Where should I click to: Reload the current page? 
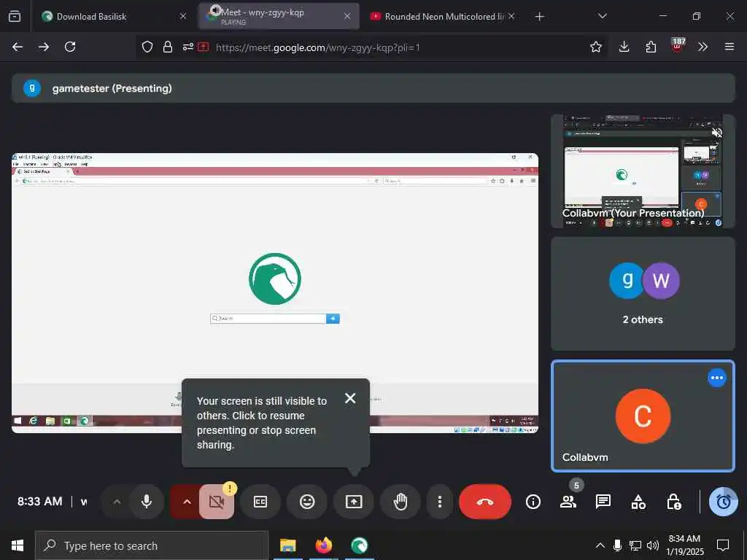click(x=70, y=47)
